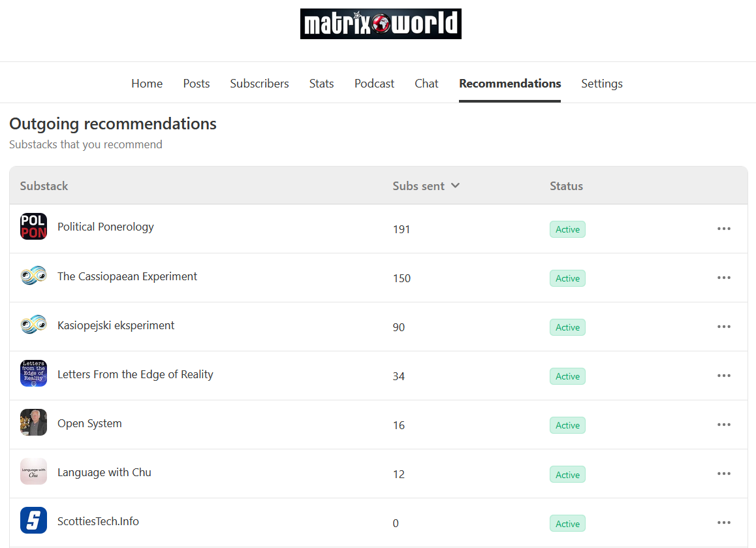The image size is (756, 548).
Task: Open more options for ScottiesTech.Info row
Action: [723, 523]
